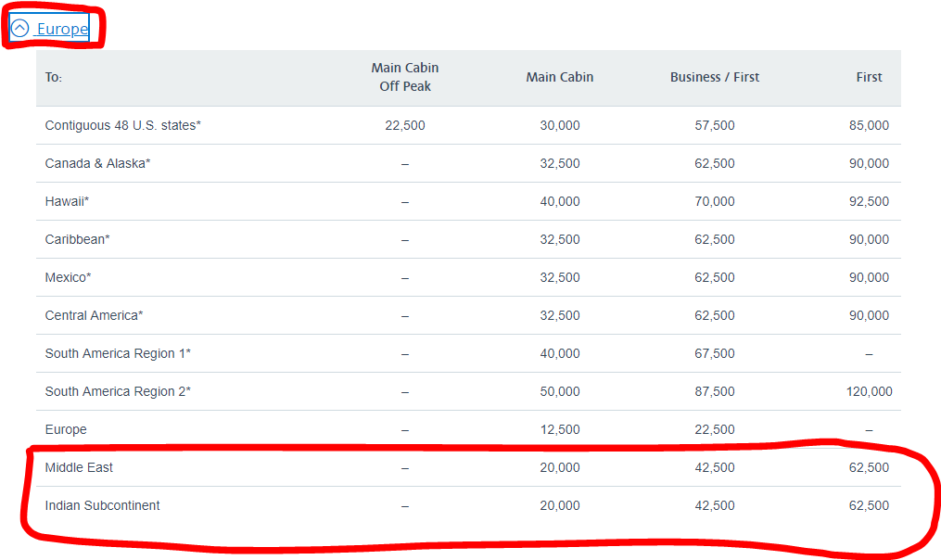Click the Indian Subcontinent row label
Screen dimensions: 941x560
[x=102, y=505]
